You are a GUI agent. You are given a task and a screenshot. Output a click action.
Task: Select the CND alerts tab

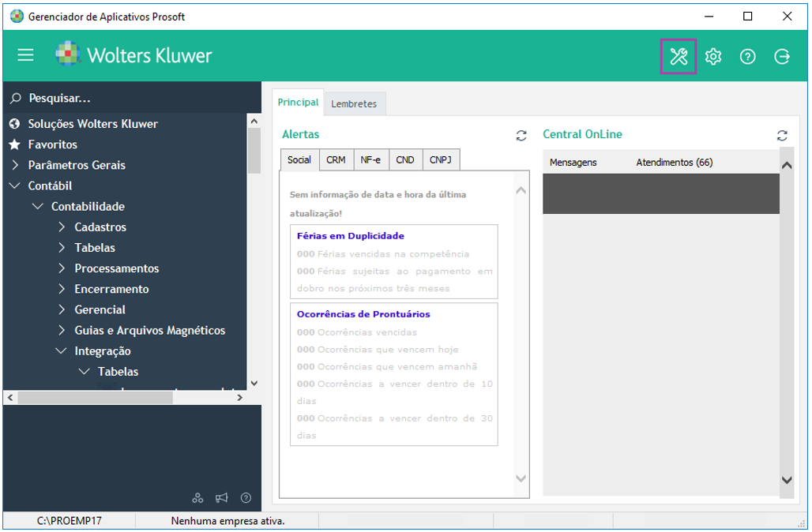[405, 160]
